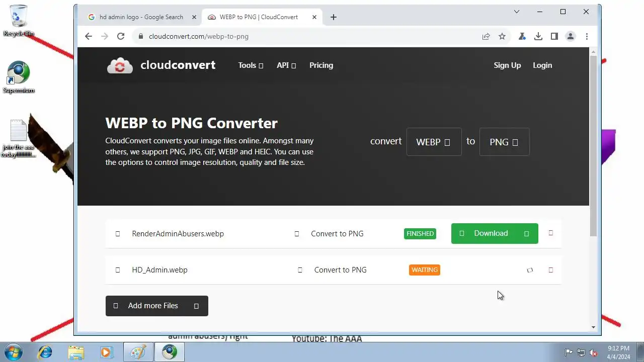The width and height of the screenshot is (644, 362).
Task: Share this page using the share icon
Action: (486, 36)
